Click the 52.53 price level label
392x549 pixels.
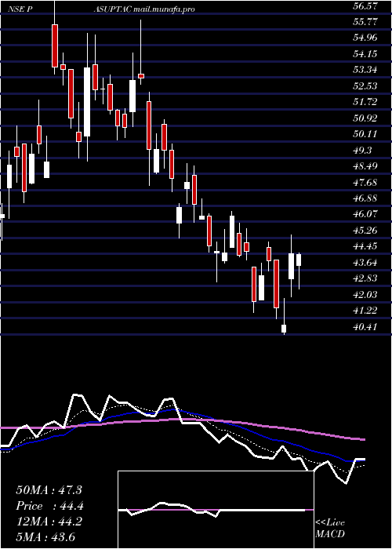pos(366,86)
